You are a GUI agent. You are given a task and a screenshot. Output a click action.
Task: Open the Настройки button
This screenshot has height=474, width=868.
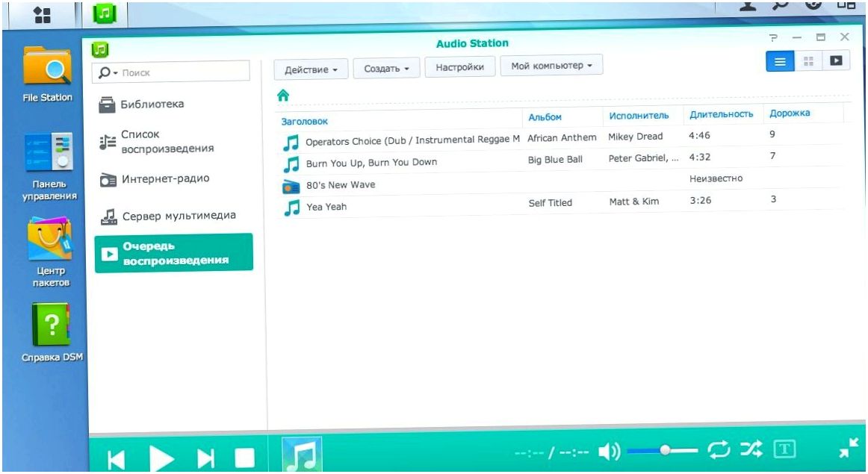click(459, 67)
